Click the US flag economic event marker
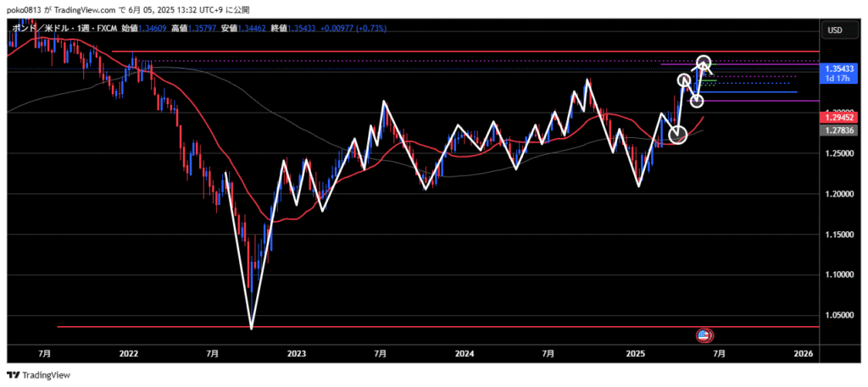 [x=703, y=335]
